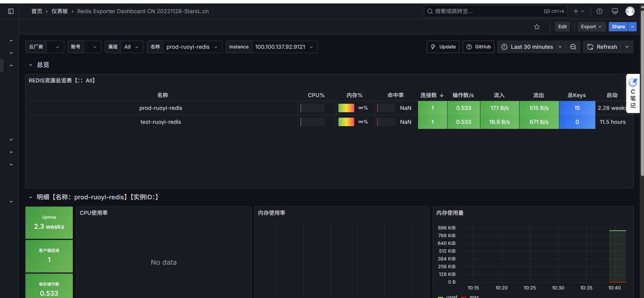Click the search or jump-to field
Screen dimensions: 644x298
[495, 11]
